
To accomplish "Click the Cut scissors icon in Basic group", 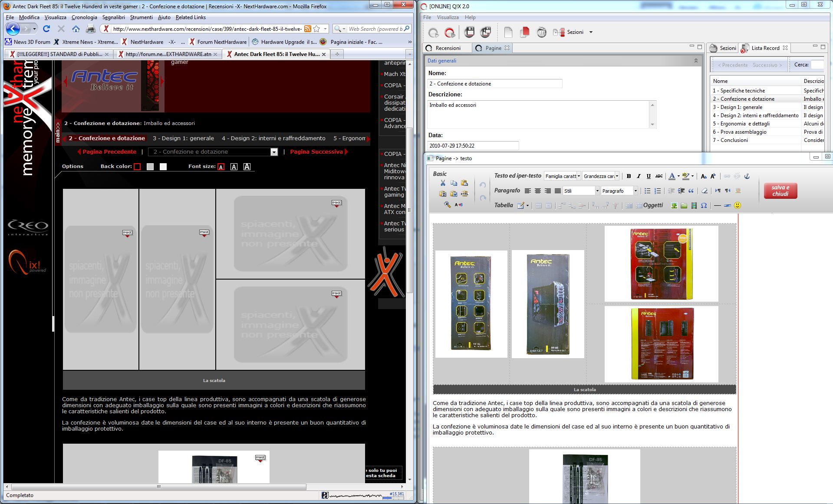I will click(x=443, y=183).
